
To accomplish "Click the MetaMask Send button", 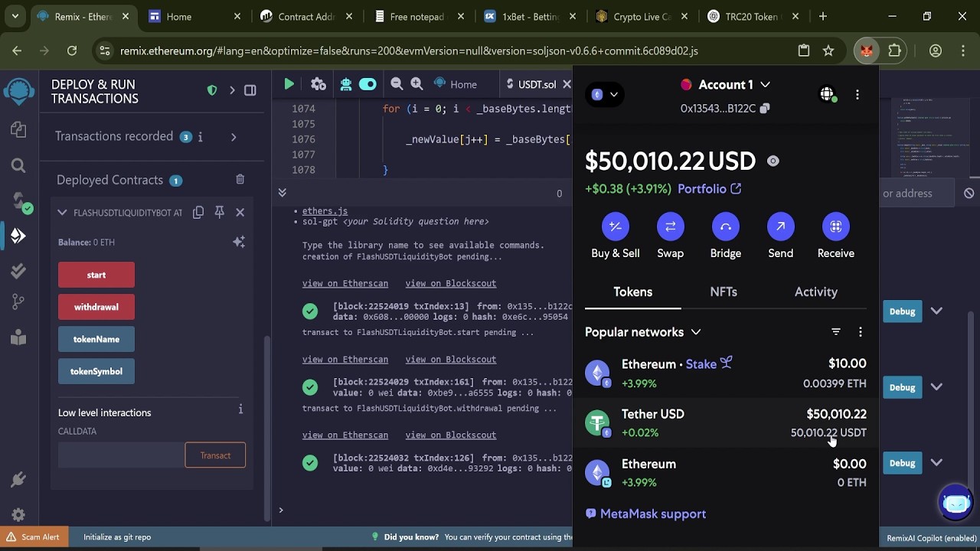I will click(x=781, y=236).
